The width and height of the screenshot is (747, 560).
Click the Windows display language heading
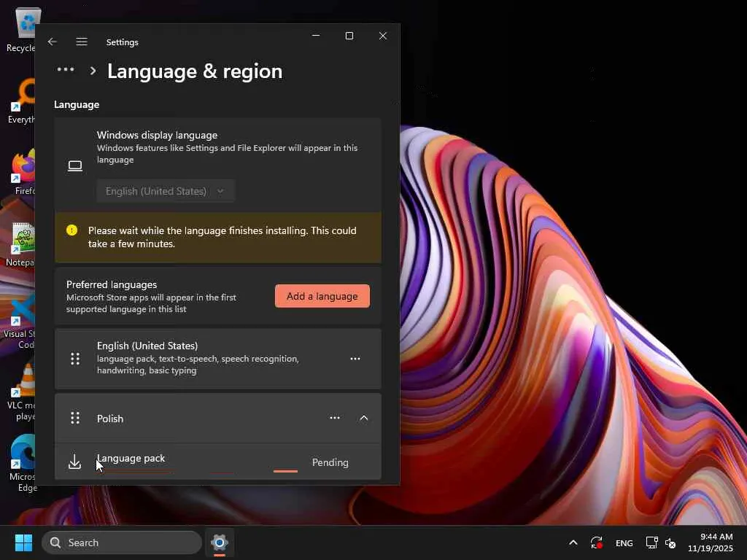158,135
